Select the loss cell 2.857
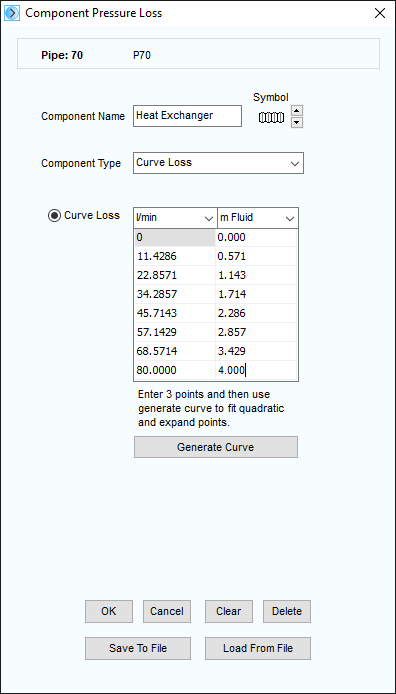396x694 pixels. (x=257, y=332)
